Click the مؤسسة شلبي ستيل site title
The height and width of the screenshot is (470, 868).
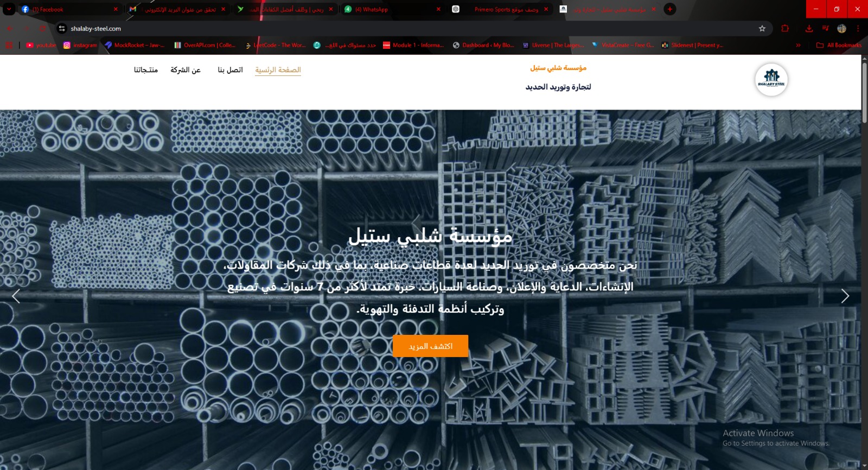click(x=558, y=68)
